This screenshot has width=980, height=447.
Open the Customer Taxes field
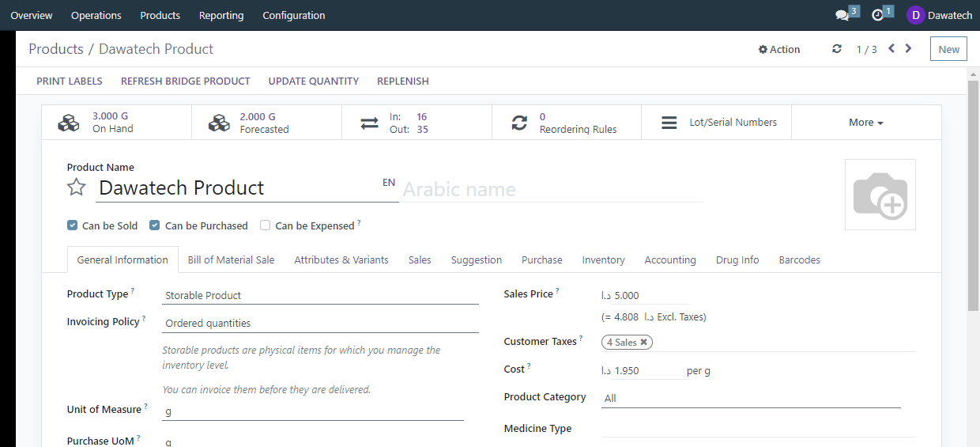click(759, 342)
